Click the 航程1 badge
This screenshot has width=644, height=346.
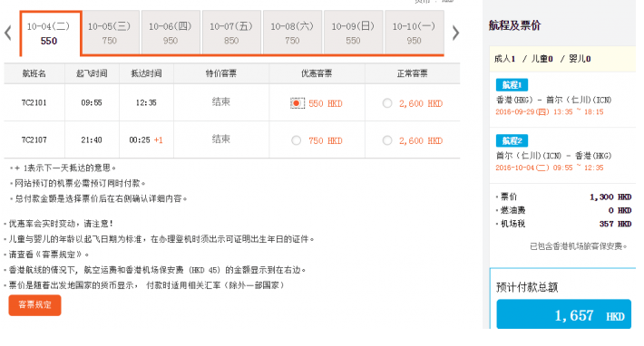512,85
